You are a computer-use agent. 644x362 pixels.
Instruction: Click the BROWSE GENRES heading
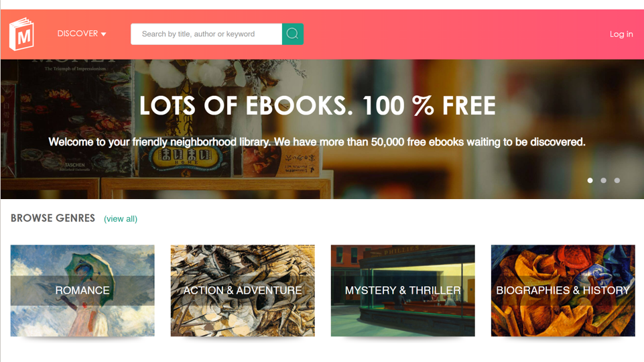point(53,218)
